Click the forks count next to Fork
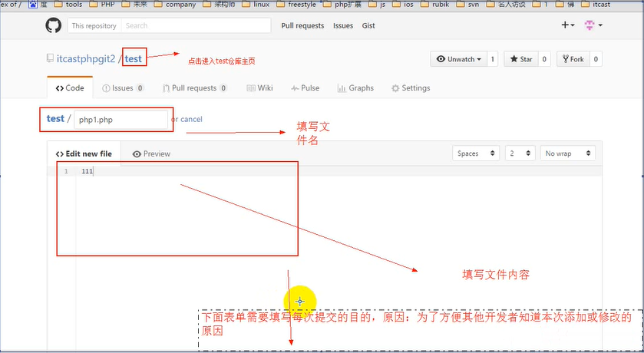Image resolution: width=644 pixels, height=353 pixels. 596,59
